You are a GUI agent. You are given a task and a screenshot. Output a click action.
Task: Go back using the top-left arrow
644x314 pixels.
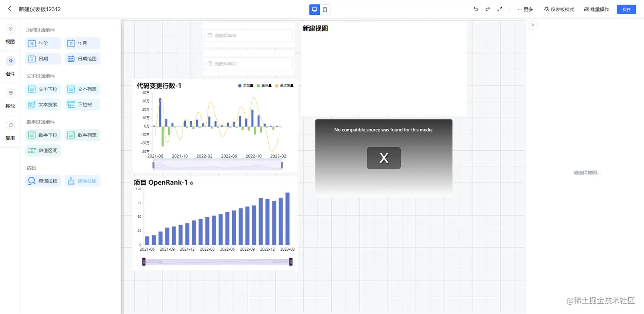9,9
